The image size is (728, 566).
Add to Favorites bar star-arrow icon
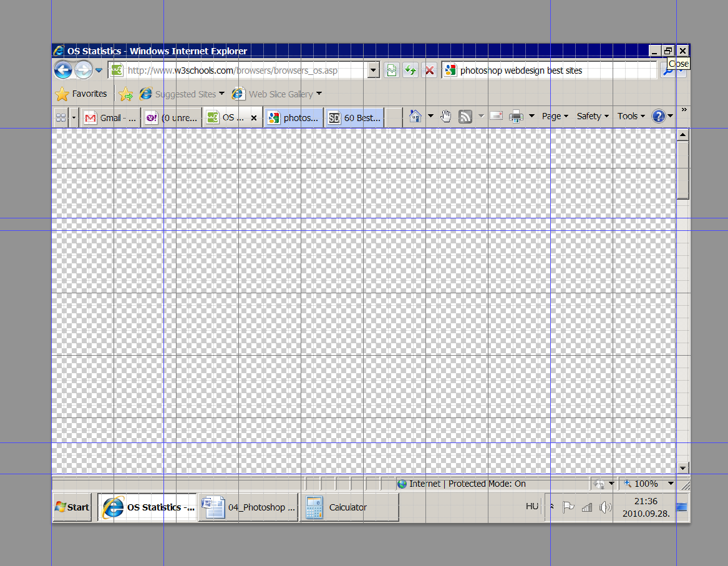126,94
